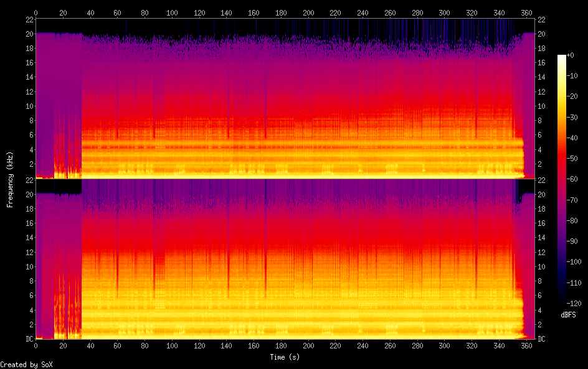Click the dBFS color gradient scale bar
The width and height of the screenshot is (588, 369).
[562, 179]
